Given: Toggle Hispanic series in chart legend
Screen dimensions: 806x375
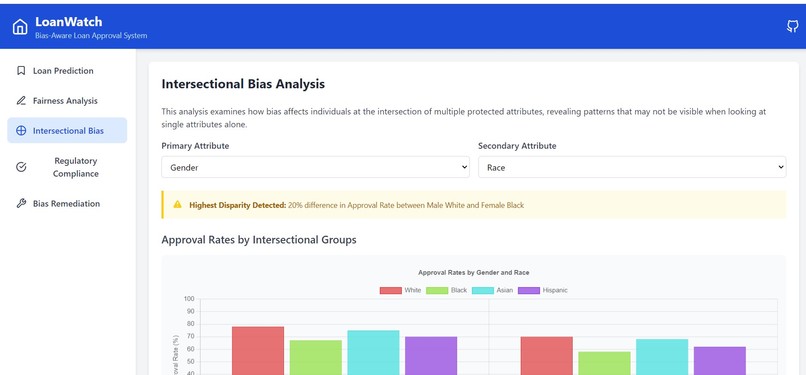Looking at the screenshot, I should [543, 290].
